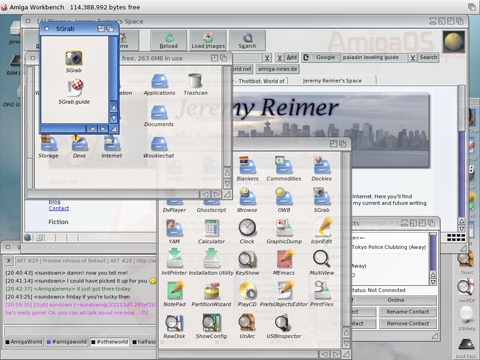Open the Documents drawer icon
The width and height of the screenshot is (480, 360).
click(x=159, y=112)
